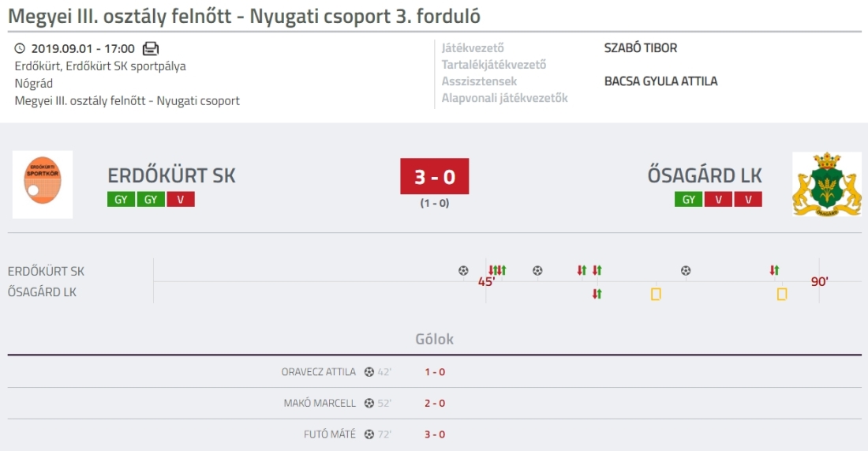
Task: Open the Erdőkürt SK team name link
Action: tap(171, 175)
